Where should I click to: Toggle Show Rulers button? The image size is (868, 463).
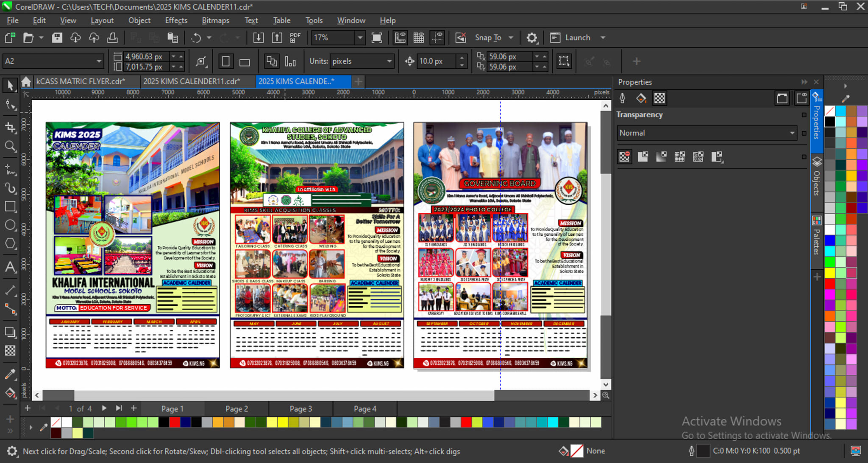[400, 38]
